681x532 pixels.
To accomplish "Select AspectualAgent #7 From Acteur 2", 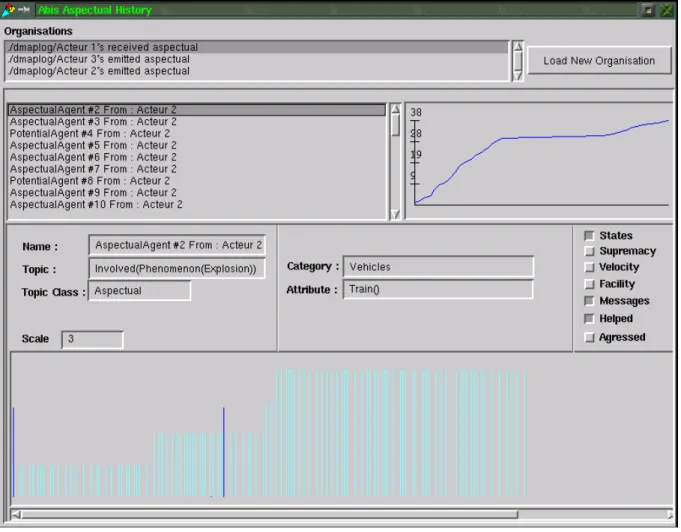I will (x=196, y=169).
